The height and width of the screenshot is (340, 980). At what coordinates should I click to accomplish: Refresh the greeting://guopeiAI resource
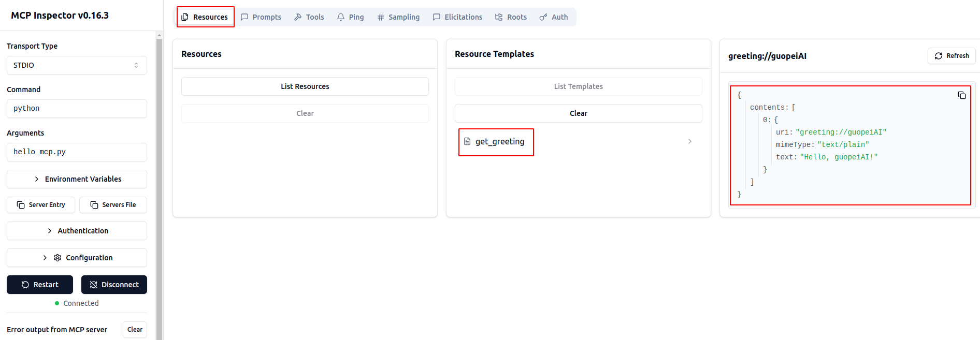(x=952, y=56)
